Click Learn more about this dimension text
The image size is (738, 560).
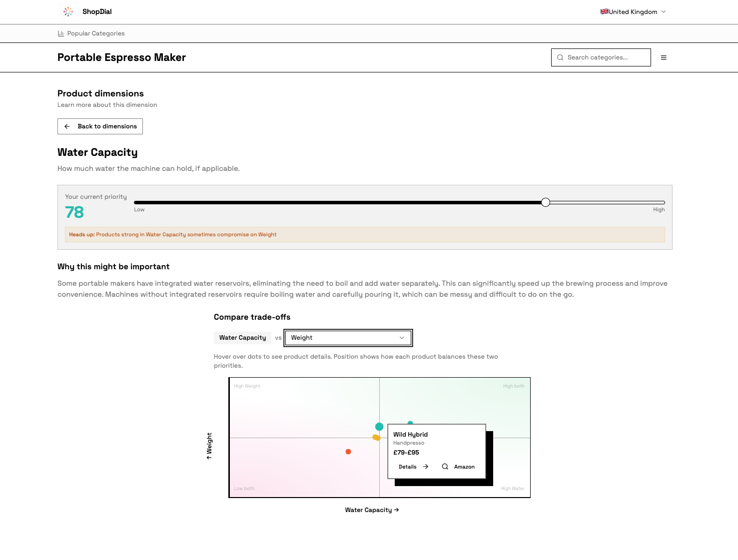pos(107,105)
